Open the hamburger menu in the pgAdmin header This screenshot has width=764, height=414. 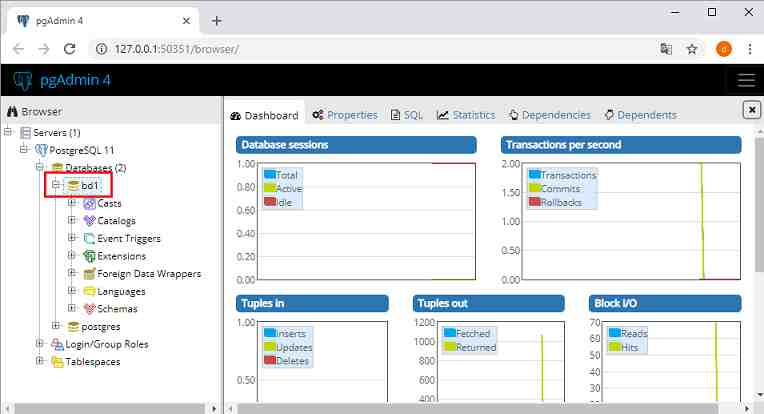pos(746,80)
